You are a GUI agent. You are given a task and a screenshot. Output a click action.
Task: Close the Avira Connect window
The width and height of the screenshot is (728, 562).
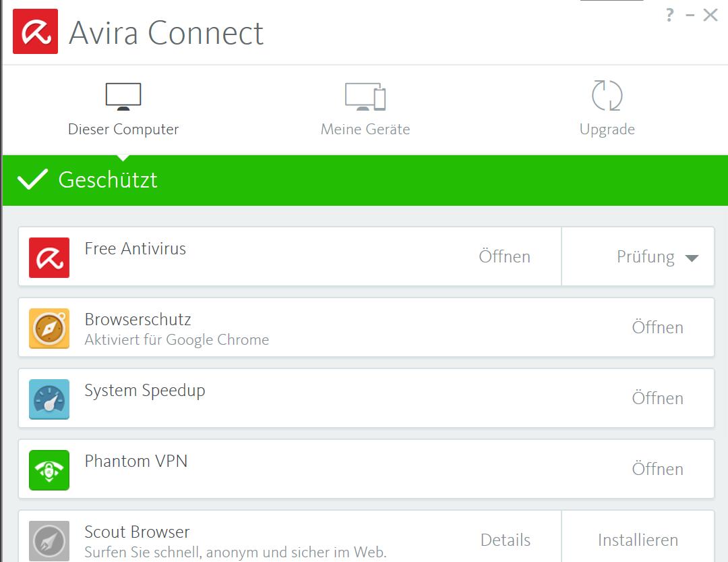[710, 15]
